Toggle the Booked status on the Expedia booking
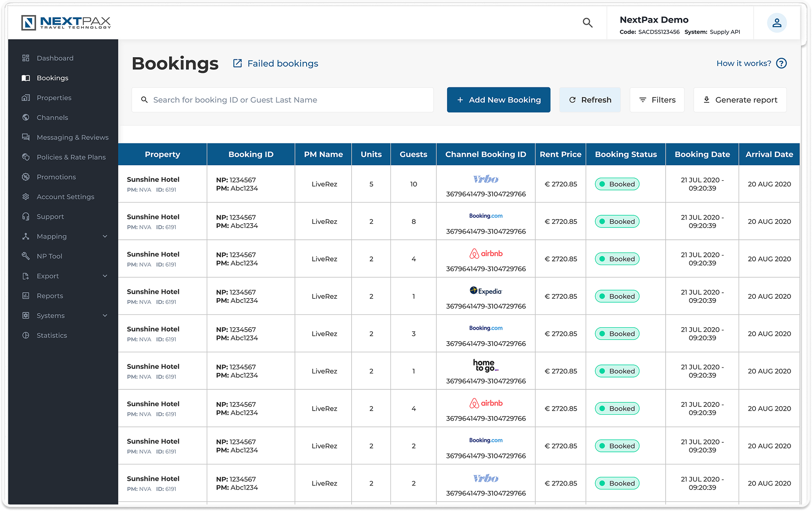The image size is (812, 511). tap(617, 296)
